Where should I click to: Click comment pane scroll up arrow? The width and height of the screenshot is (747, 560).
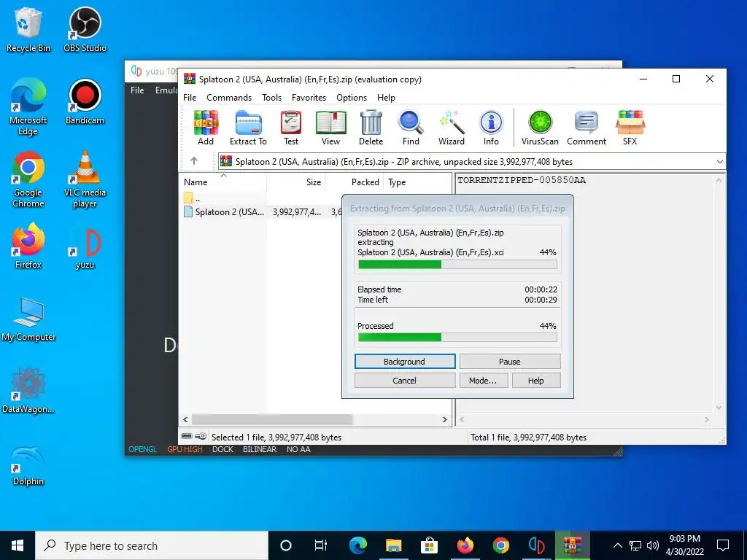[719, 181]
